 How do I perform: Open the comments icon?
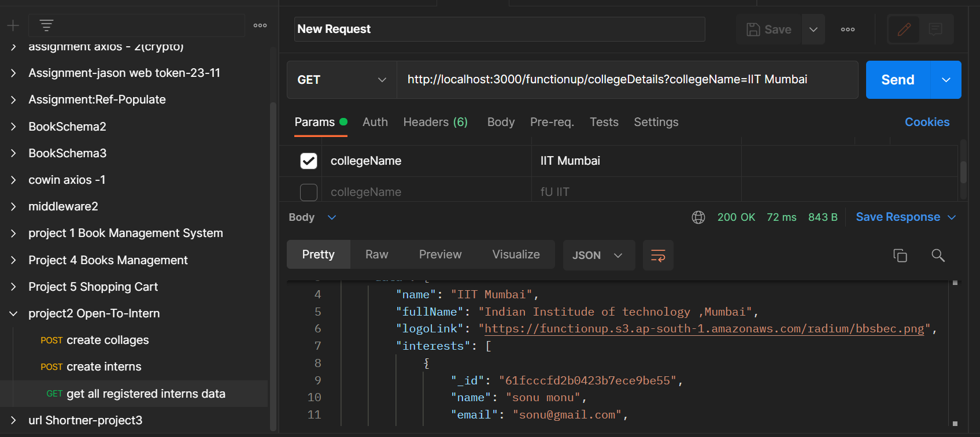[935, 29]
